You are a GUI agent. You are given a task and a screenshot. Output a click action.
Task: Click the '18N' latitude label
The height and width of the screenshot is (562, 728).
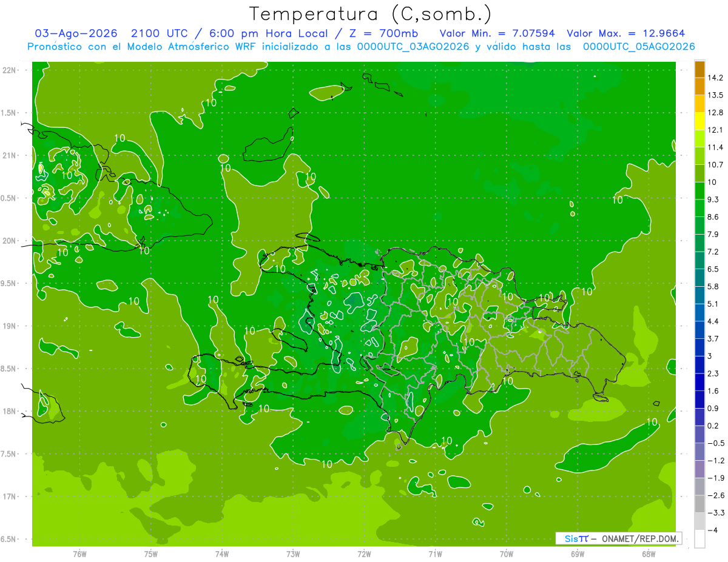[x=10, y=411]
